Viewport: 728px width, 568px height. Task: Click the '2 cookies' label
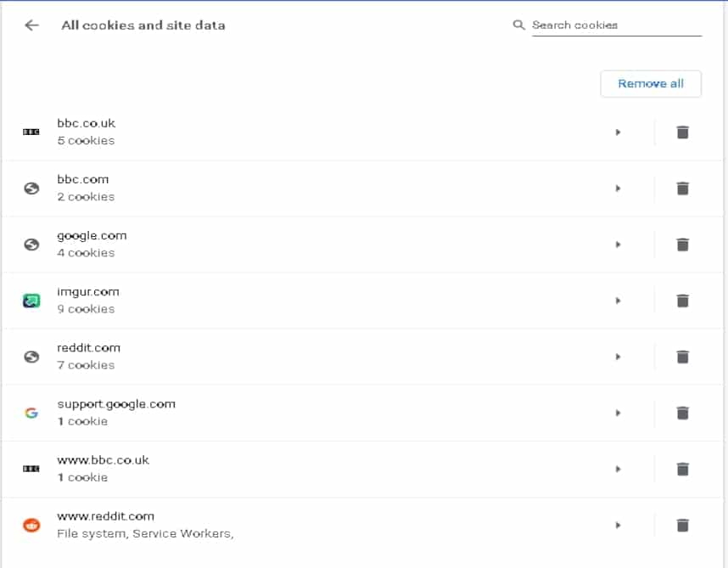click(x=86, y=197)
